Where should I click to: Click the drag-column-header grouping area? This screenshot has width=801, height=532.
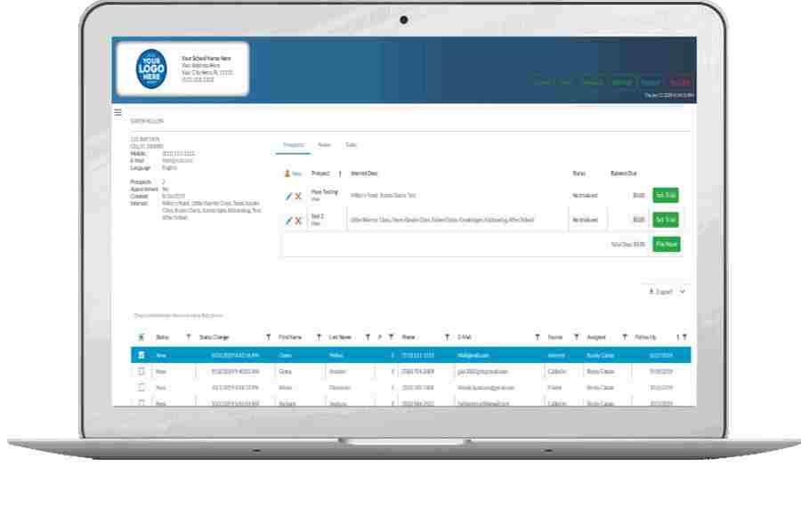178,316
